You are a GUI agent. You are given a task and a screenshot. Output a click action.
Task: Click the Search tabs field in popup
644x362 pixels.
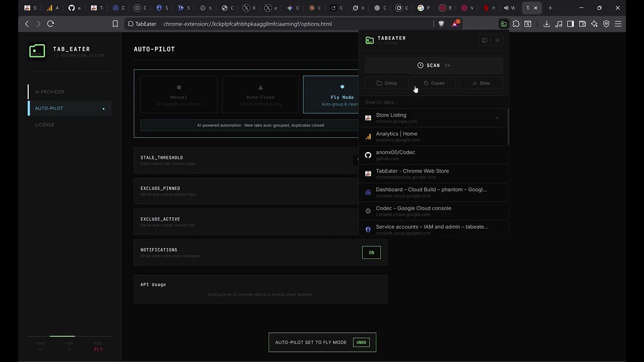(x=434, y=102)
